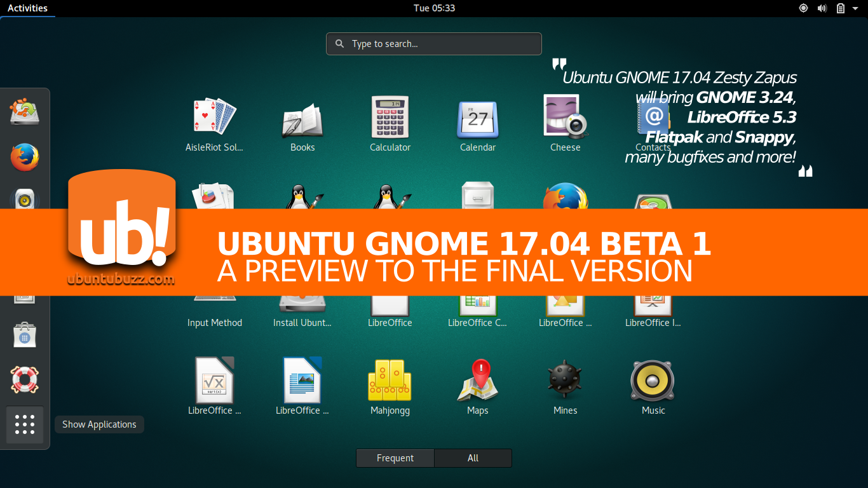This screenshot has height=488, width=868.
Task: Launch the Calendar application
Action: click(x=478, y=119)
